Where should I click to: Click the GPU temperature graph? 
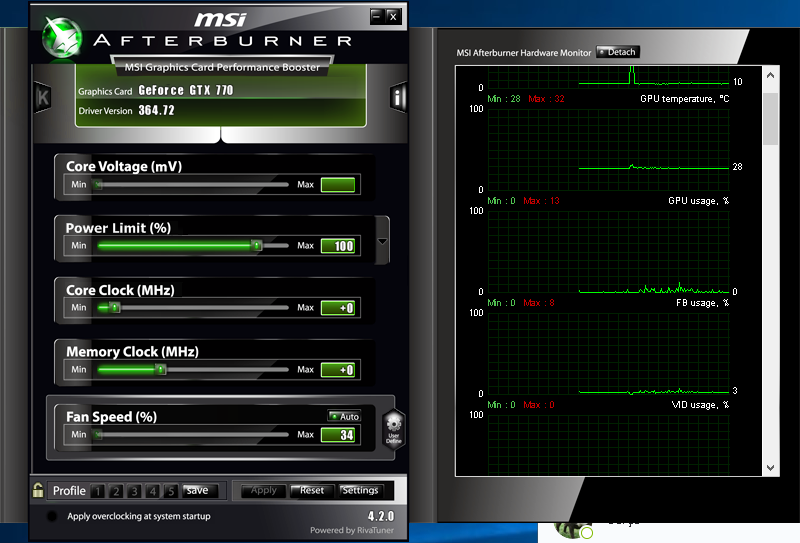click(609, 150)
